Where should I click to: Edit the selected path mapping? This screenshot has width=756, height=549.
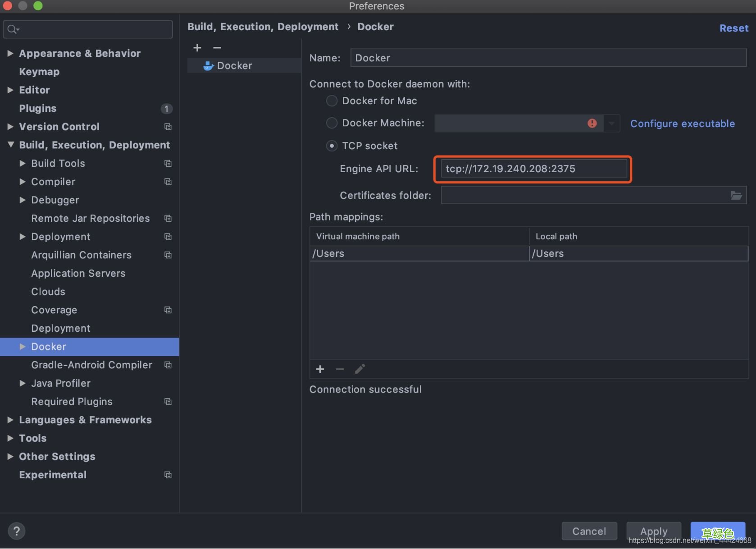tap(360, 369)
